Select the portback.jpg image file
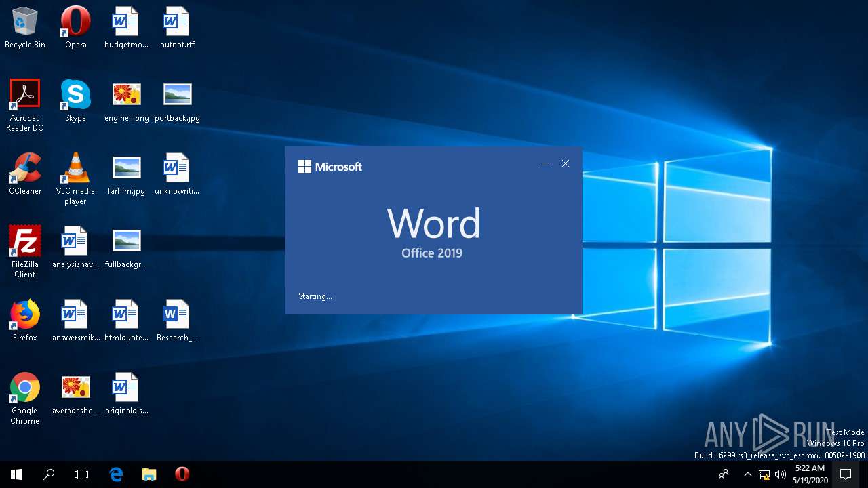Screen dimensions: 868x488 click(x=177, y=101)
